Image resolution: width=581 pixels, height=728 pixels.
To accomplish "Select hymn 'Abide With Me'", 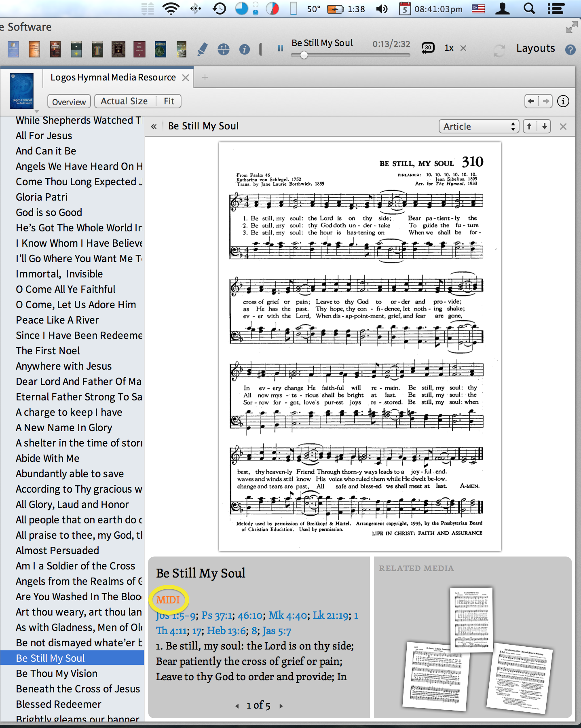I will (x=48, y=458).
